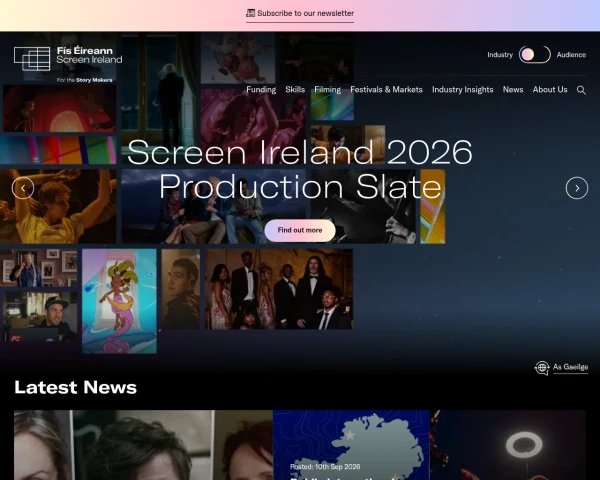Click the newsletter icon in top banner
The width and height of the screenshot is (600, 480).
click(250, 13)
